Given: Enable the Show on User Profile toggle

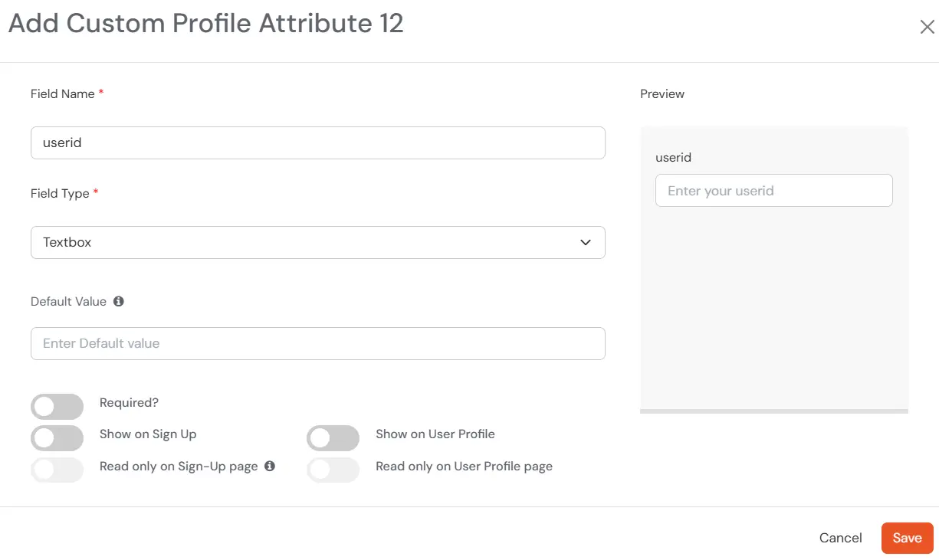Looking at the screenshot, I should click(x=333, y=437).
